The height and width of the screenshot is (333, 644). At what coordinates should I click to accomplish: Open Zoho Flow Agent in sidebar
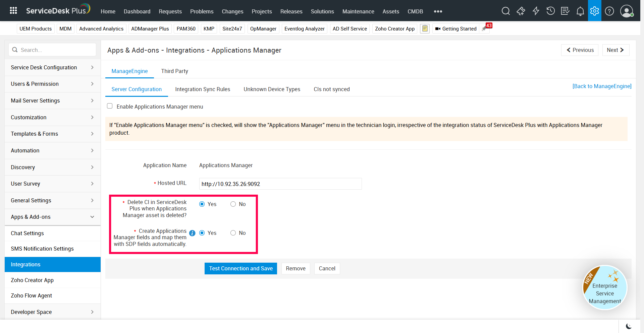53,295
